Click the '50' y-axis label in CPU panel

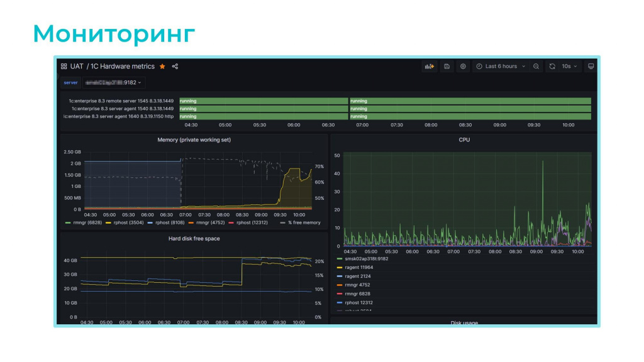337,156
